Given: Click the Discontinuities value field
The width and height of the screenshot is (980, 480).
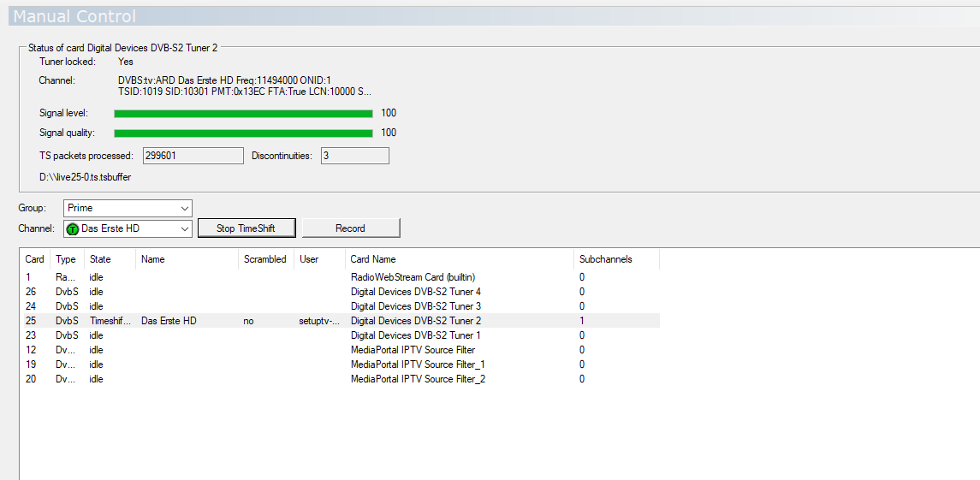Looking at the screenshot, I should coord(354,156).
